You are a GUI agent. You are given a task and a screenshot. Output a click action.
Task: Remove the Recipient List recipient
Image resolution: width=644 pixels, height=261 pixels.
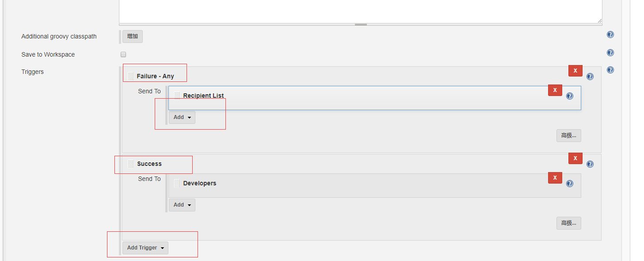click(555, 90)
